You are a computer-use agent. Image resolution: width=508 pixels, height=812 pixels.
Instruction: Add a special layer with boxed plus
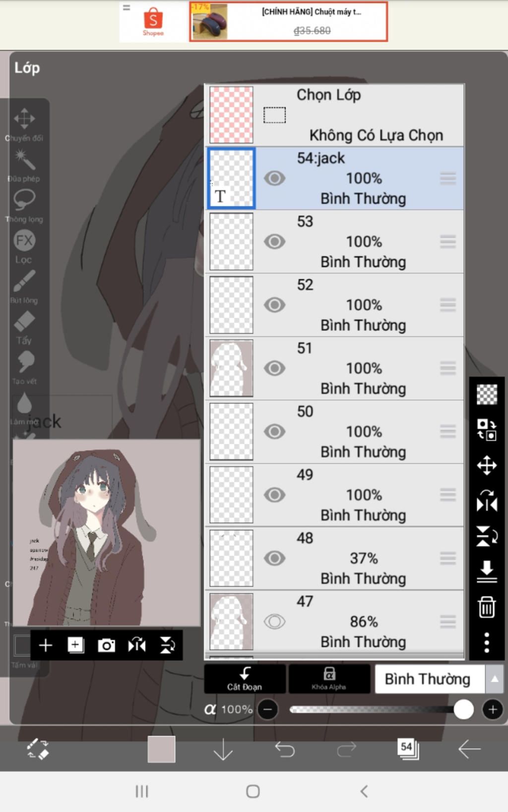tap(75, 645)
